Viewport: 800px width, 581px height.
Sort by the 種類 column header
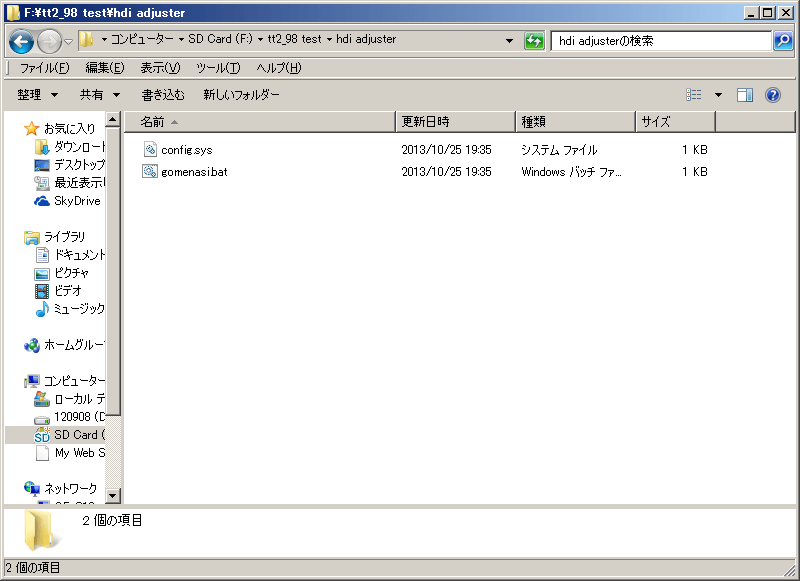click(x=576, y=122)
